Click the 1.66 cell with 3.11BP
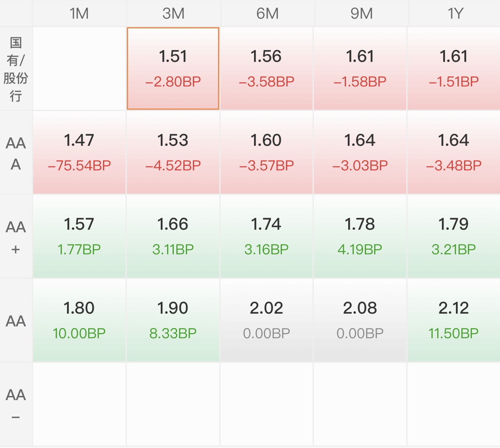The height and width of the screenshot is (448, 500). click(x=173, y=237)
